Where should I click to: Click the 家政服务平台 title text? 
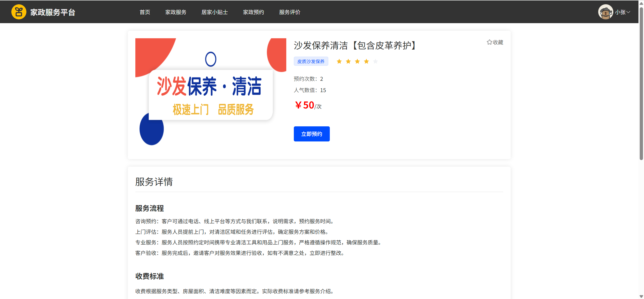[53, 12]
